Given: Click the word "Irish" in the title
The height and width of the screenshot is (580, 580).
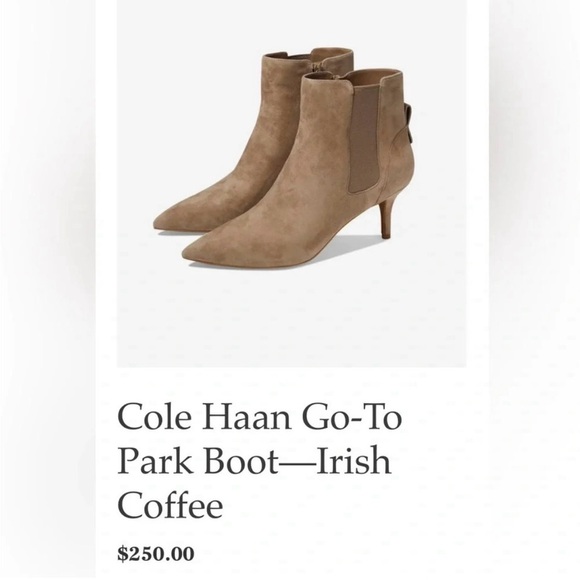Looking at the screenshot, I should (354, 461).
